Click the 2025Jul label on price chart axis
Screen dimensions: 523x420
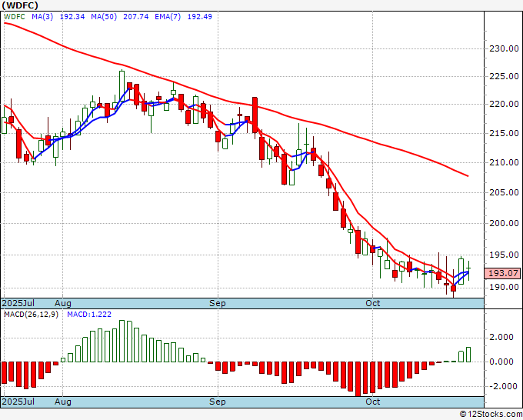click(18, 303)
